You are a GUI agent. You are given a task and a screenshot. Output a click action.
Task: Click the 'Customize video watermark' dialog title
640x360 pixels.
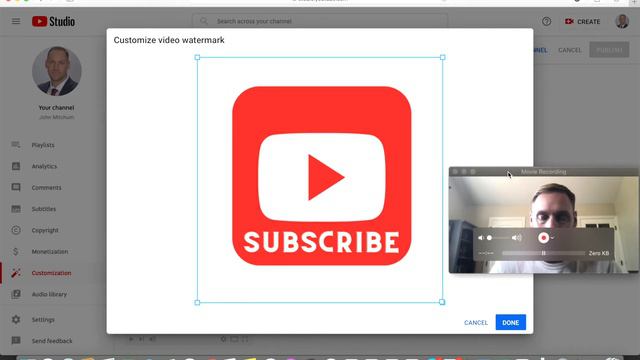169,40
